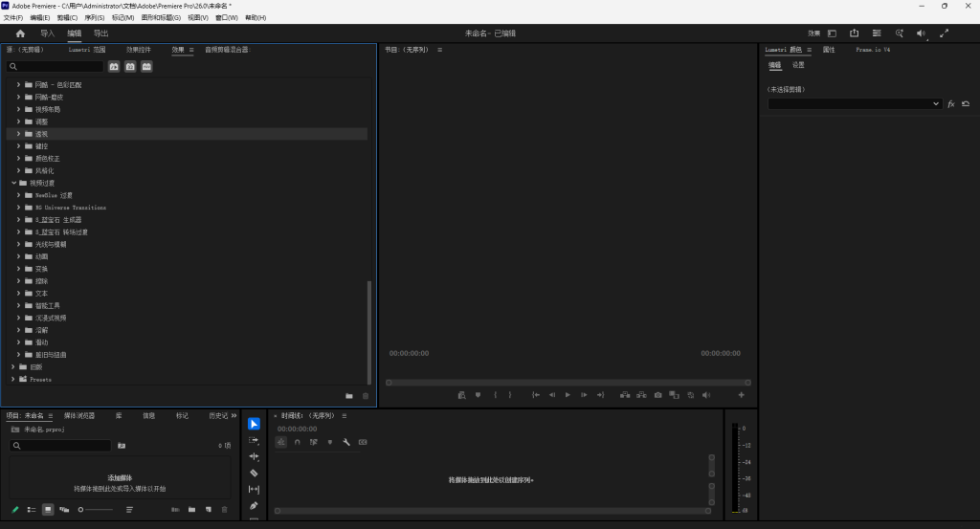Image resolution: width=980 pixels, height=529 pixels.
Task: Step Forward one frame in Program monitor
Action: [584, 395]
